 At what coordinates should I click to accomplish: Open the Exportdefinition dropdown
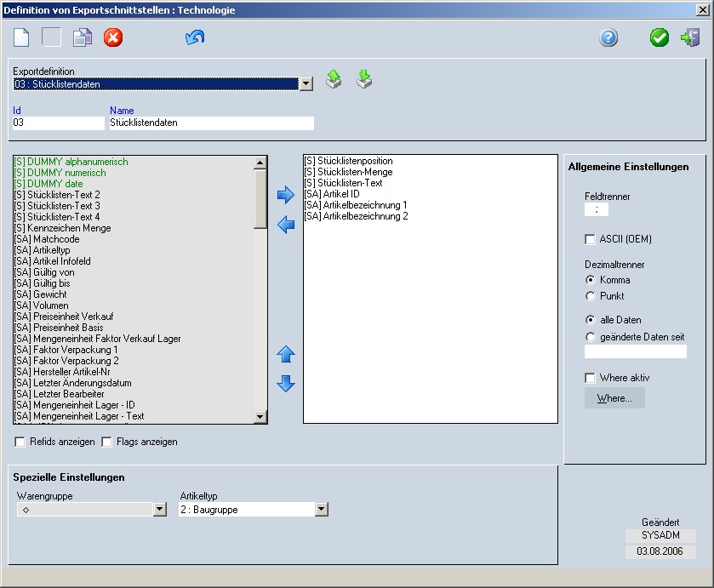pos(306,83)
